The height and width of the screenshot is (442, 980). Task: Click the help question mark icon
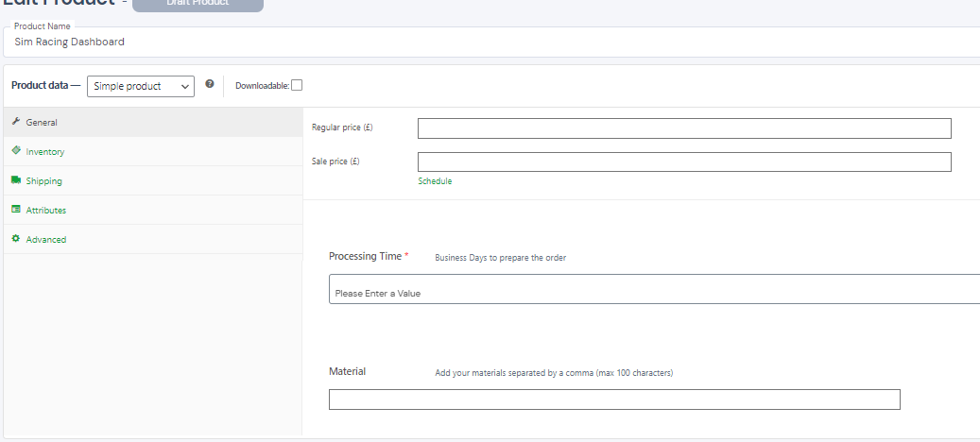(x=210, y=84)
